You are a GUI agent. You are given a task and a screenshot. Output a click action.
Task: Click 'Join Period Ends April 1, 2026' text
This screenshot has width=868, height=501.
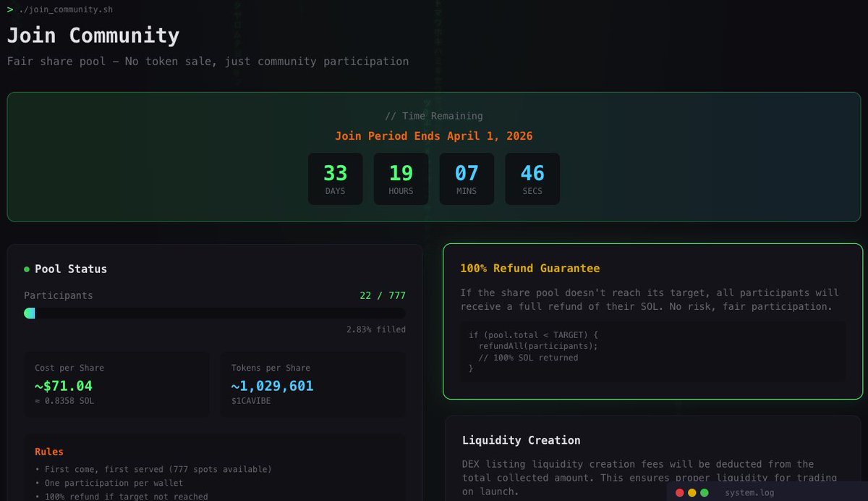click(x=434, y=136)
